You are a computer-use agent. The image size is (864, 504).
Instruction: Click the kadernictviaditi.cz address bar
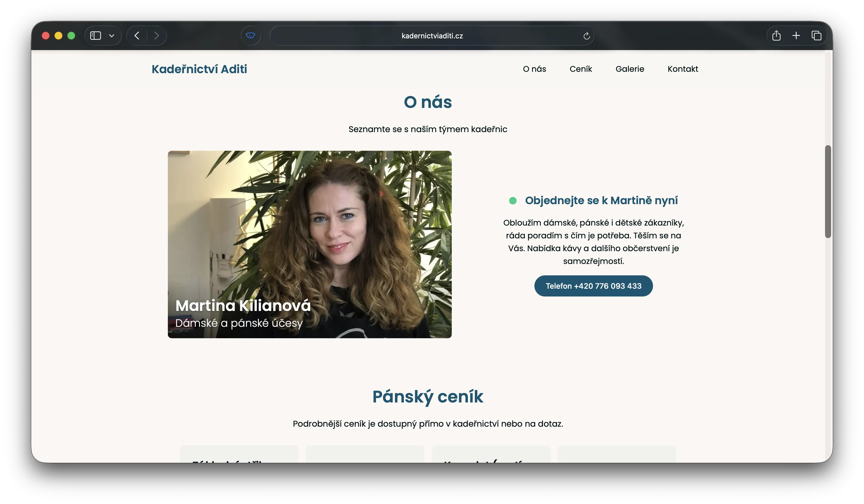[x=432, y=36]
